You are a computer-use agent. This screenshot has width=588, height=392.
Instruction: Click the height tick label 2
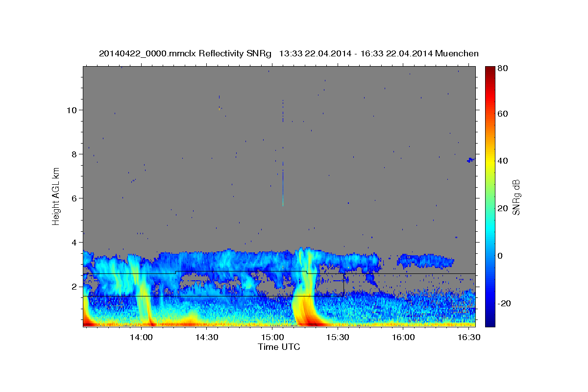pos(73,286)
